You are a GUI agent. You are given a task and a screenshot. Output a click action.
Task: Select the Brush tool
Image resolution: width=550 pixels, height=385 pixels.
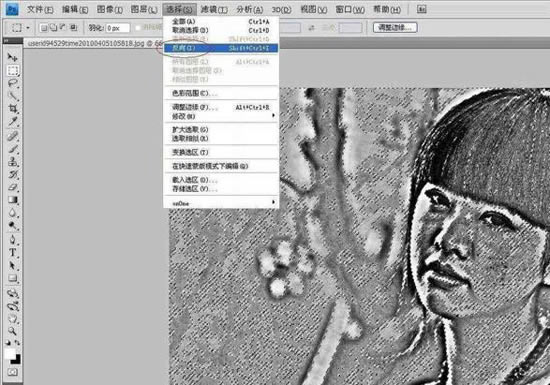point(13,149)
